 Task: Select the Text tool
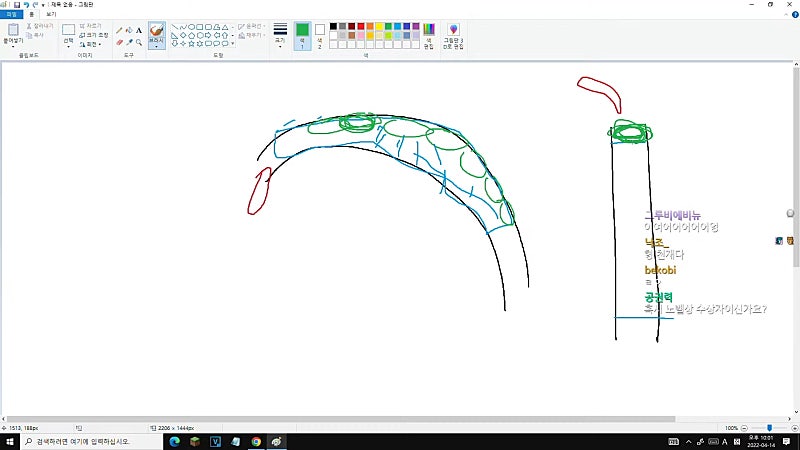point(139,31)
